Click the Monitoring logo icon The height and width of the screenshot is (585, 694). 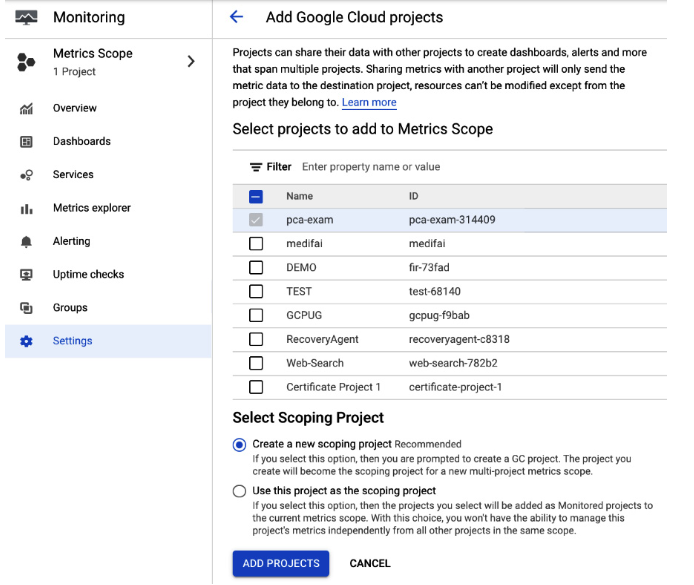(26, 17)
